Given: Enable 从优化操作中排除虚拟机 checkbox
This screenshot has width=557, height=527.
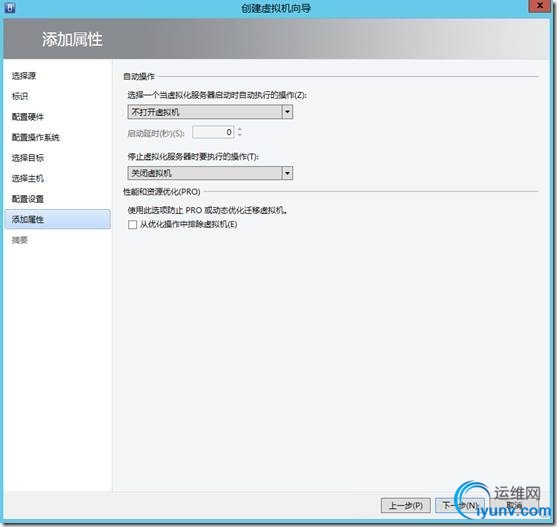Looking at the screenshot, I should pos(133,224).
